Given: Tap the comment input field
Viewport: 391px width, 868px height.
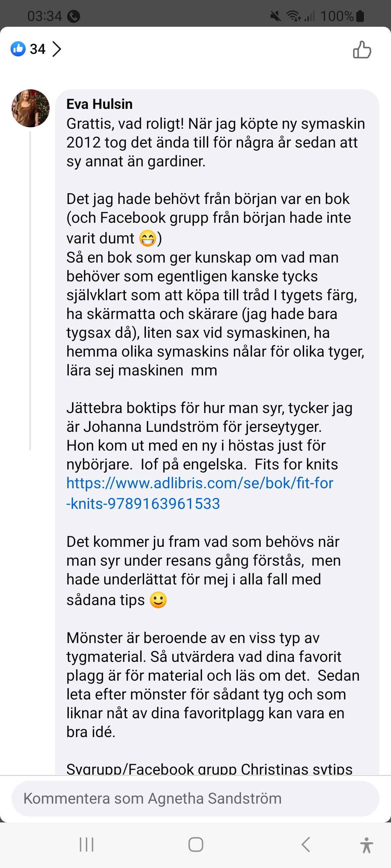Looking at the screenshot, I should 195,799.
